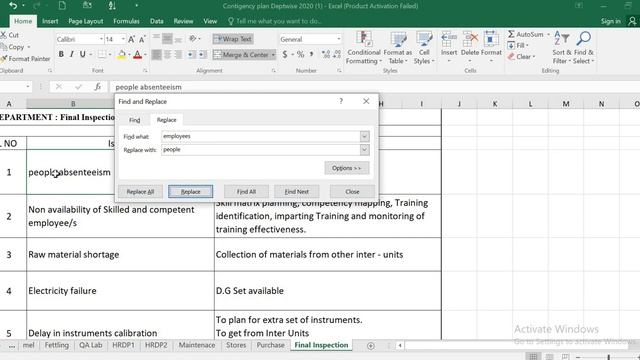Click the Insert Function fx icon
The width and height of the screenshot is (640, 360).
click(98, 87)
